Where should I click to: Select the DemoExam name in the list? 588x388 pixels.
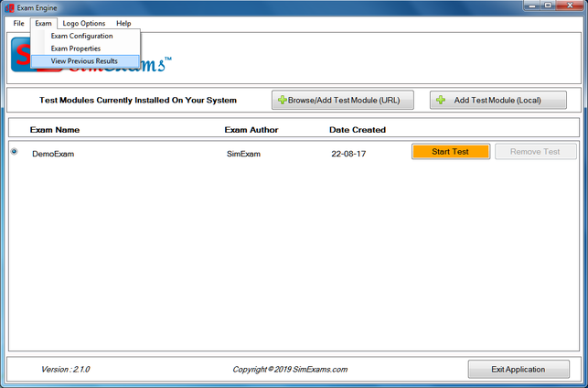(x=53, y=154)
